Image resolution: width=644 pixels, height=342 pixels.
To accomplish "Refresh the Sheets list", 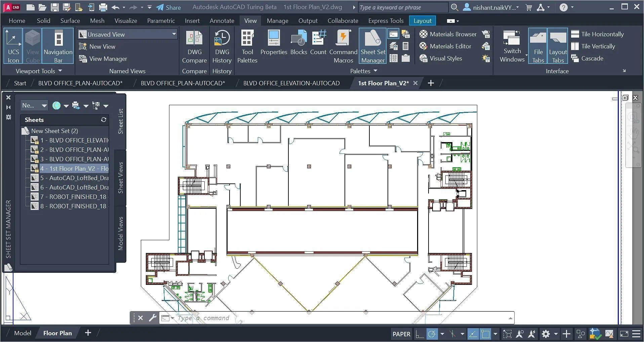I will pyautogui.click(x=104, y=120).
